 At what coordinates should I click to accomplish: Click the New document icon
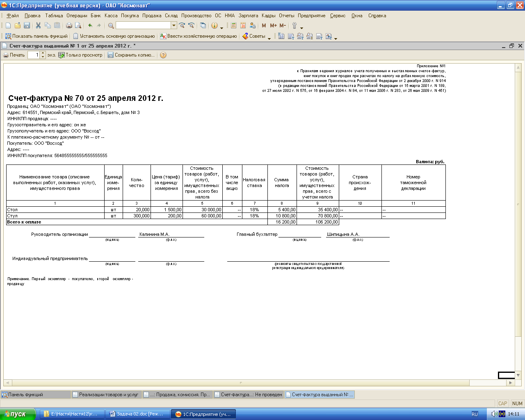[x=8, y=25]
